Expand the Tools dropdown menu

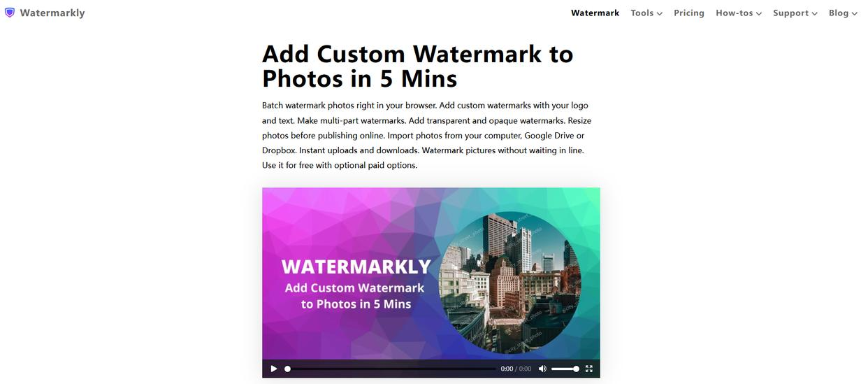point(646,13)
